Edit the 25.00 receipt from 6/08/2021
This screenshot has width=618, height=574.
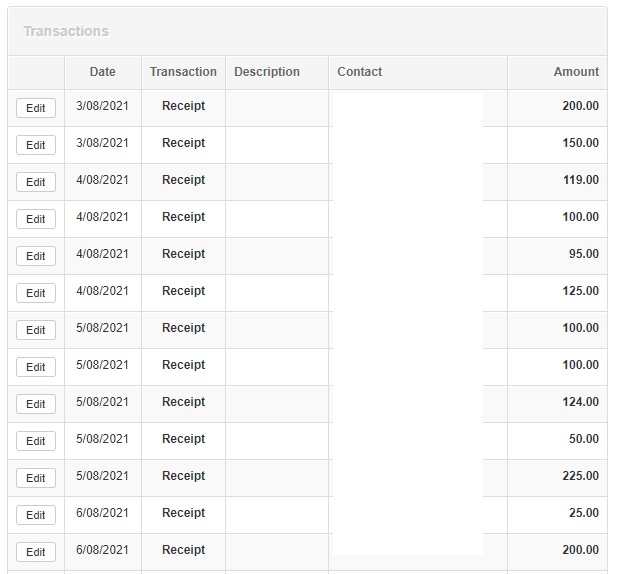click(x=36, y=515)
